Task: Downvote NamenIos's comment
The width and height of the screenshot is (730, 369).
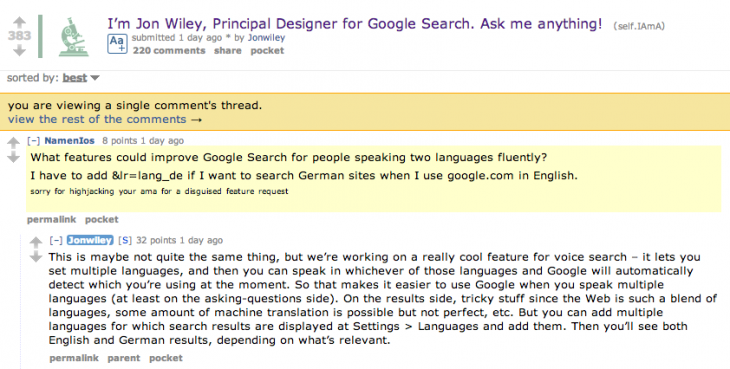Action: pyautogui.click(x=14, y=158)
